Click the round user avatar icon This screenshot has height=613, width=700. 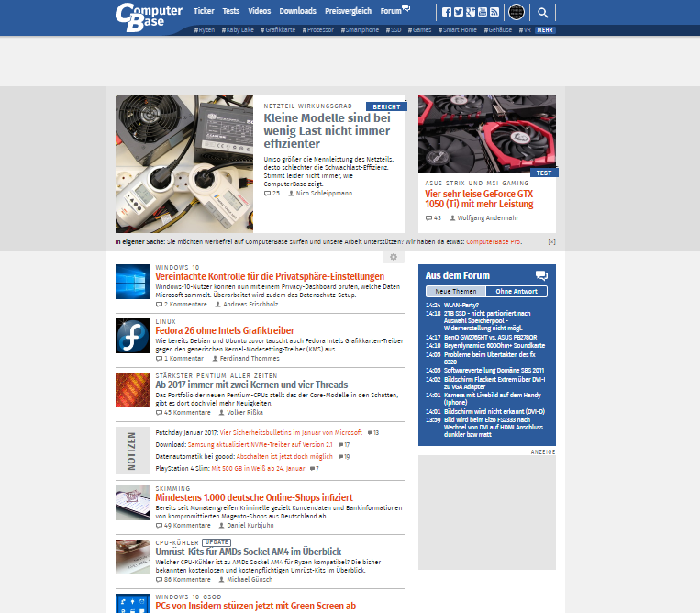[x=517, y=12]
